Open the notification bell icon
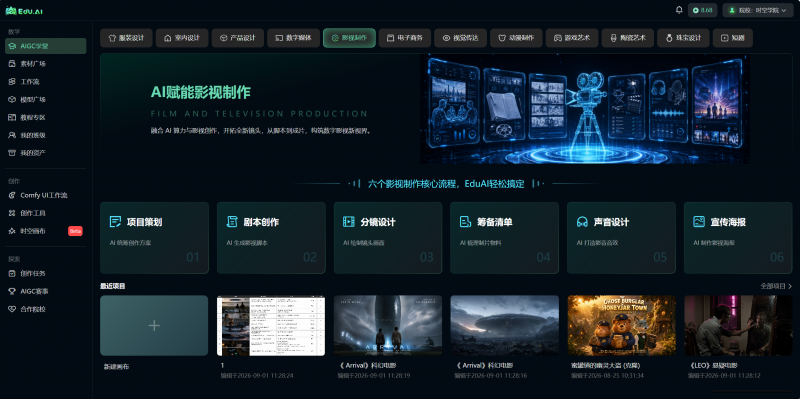 click(679, 10)
